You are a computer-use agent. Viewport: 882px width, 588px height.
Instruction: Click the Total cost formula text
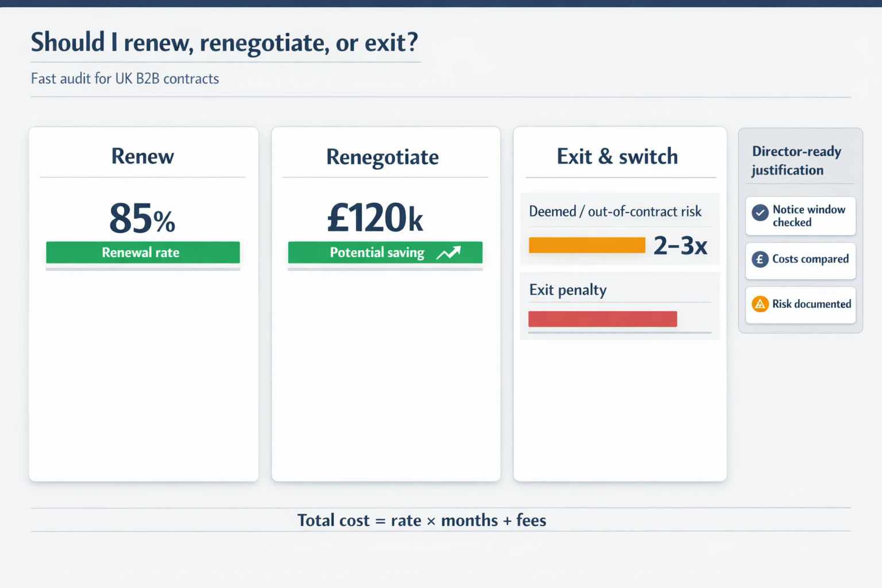click(x=421, y=520)
